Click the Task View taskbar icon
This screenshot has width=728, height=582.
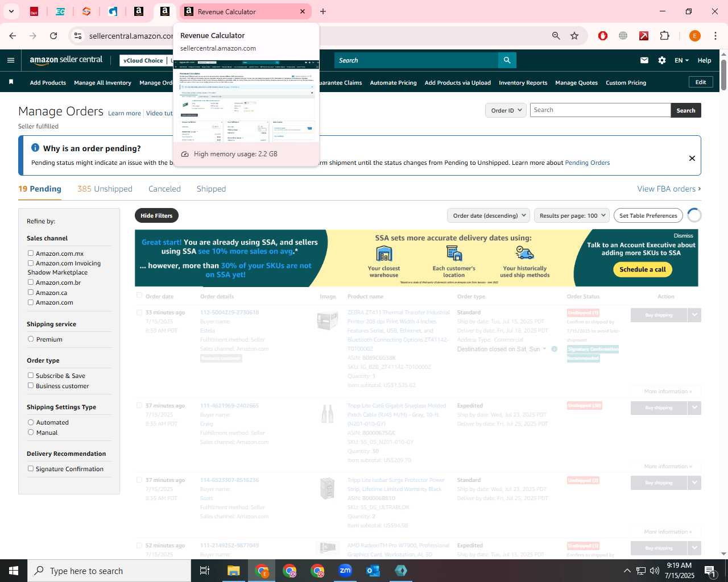(205, 571)
